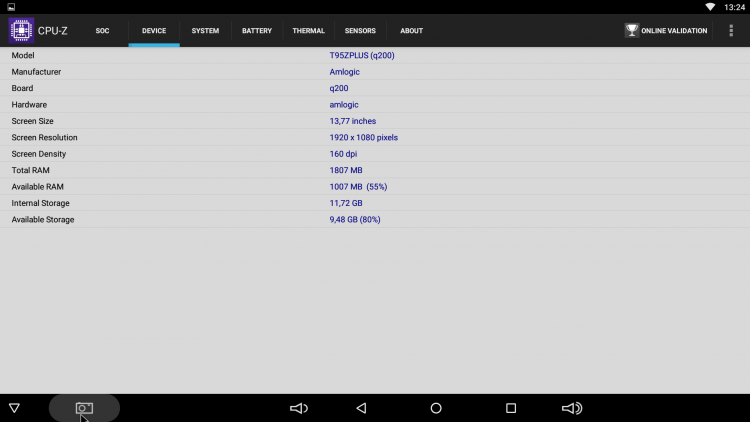Screen dimensions: 750x422
Task: Click the Wi-Fi status icon
Action: point(710,6)
